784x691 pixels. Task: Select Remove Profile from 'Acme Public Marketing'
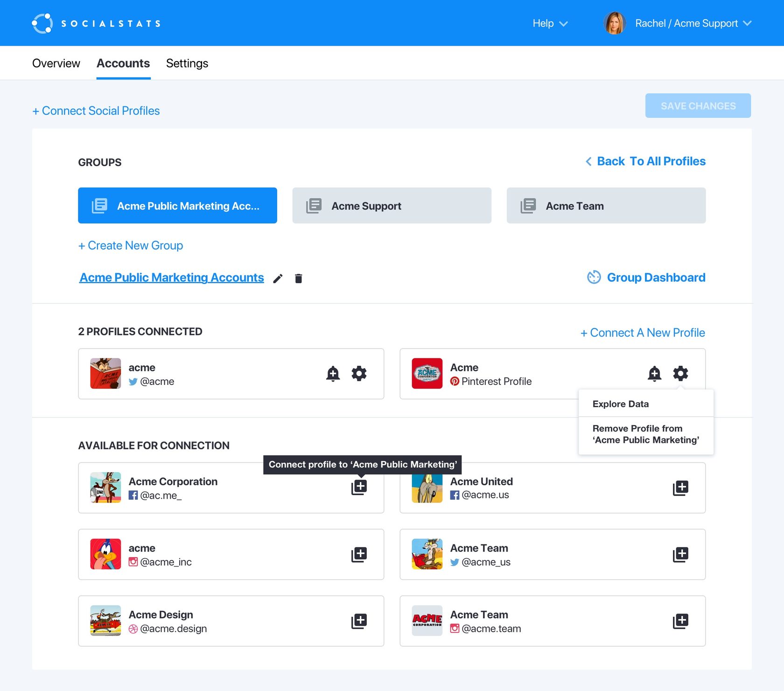645,434
